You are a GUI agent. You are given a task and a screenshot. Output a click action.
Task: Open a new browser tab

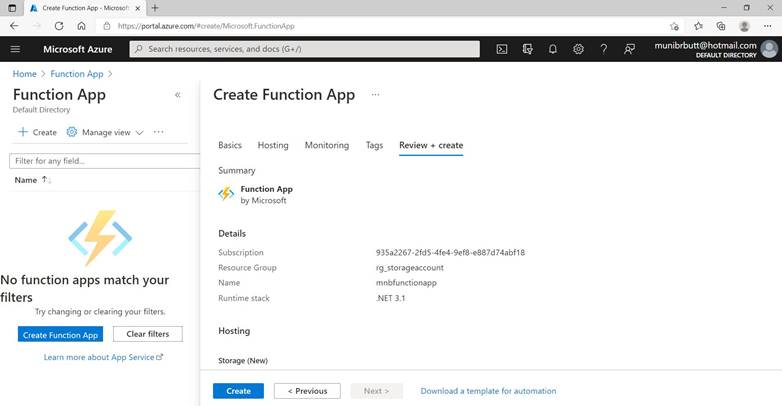[155, 8]
